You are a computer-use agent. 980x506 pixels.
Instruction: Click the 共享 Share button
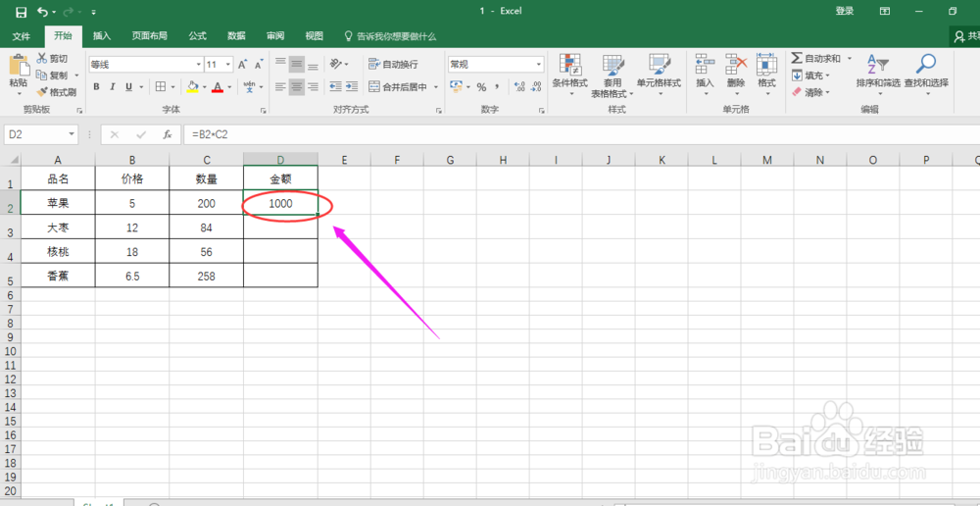pyautogui.click(x=964, y=37)
